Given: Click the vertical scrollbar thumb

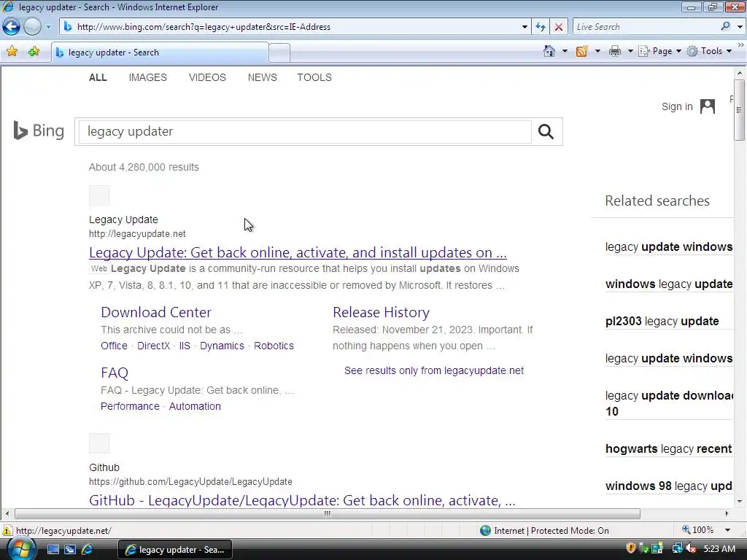Looking at the screenshot, I should (x=740, y=111).
